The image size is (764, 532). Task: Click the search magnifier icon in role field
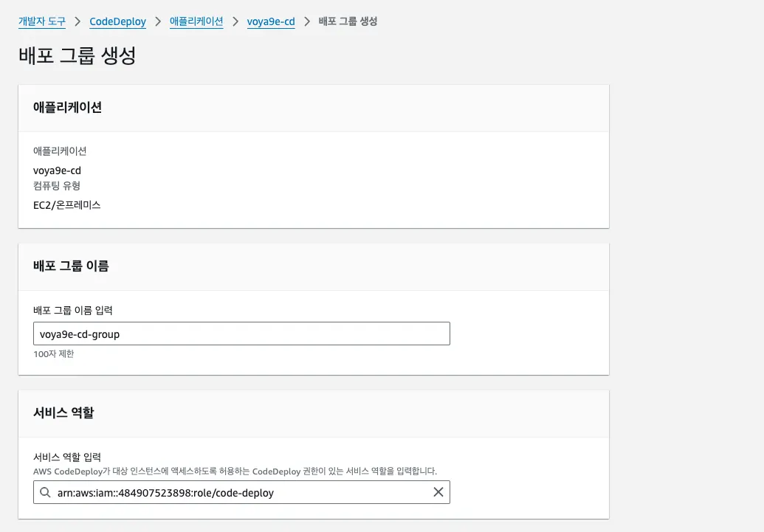pos(45,493)
